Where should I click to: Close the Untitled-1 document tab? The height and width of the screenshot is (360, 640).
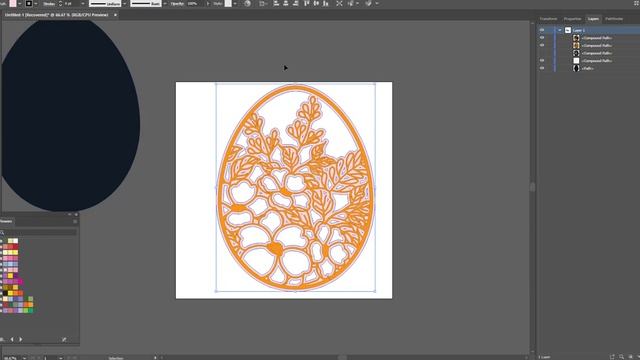pos(115,15)
